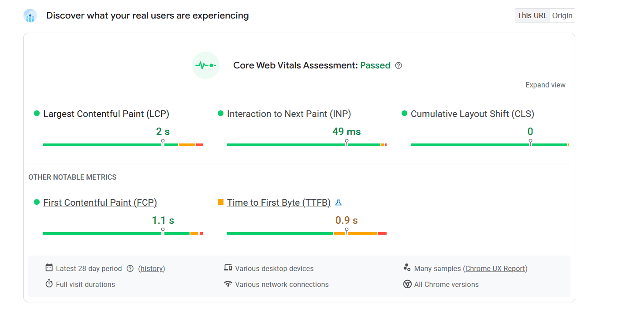Click the help icon beside 28-day period
The width and height of the screenshot is (644, 309).
(x=130, y=268)
